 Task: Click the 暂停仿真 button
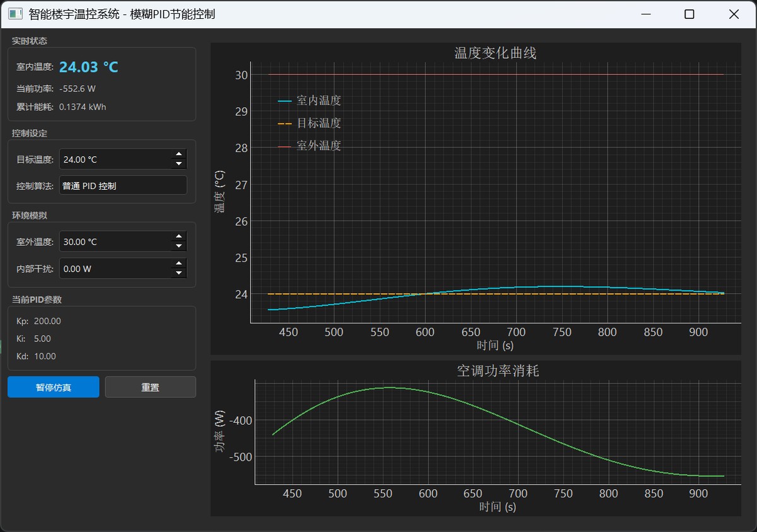tap(54, 387)
